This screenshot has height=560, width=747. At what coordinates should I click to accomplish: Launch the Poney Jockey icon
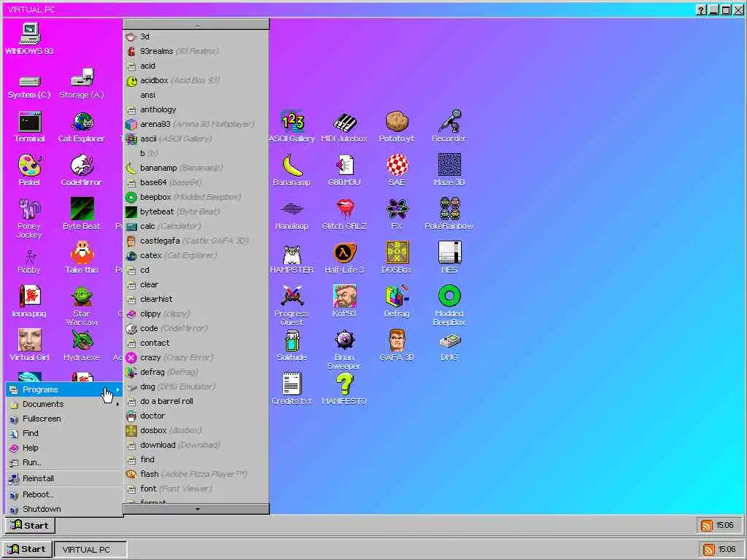click(x=29, y=219)
